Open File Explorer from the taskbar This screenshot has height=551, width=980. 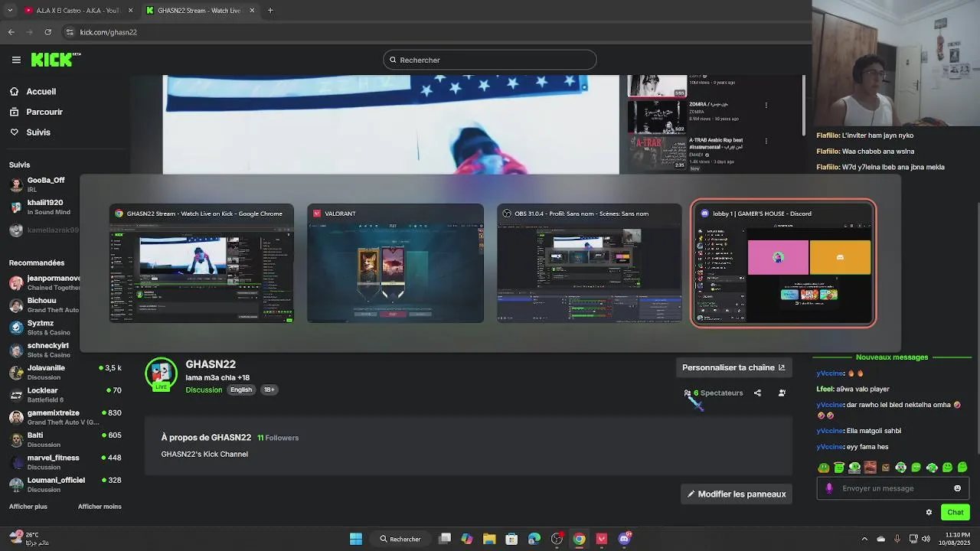(489, 539)
